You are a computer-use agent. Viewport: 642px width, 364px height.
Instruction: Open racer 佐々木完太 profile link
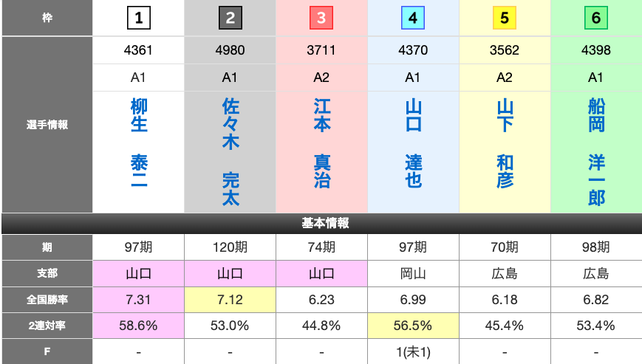point(230,151)
